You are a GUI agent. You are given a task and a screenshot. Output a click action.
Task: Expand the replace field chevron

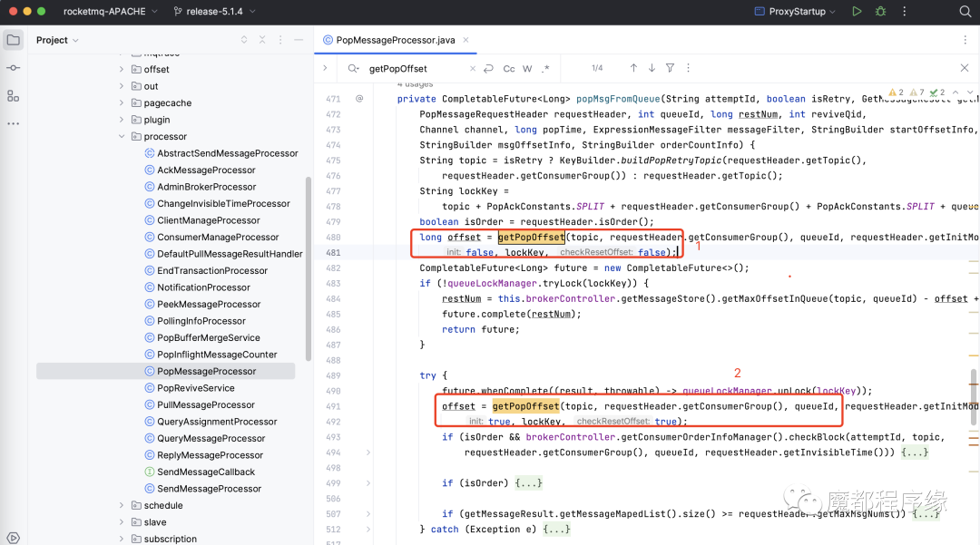tap(325, 68)
